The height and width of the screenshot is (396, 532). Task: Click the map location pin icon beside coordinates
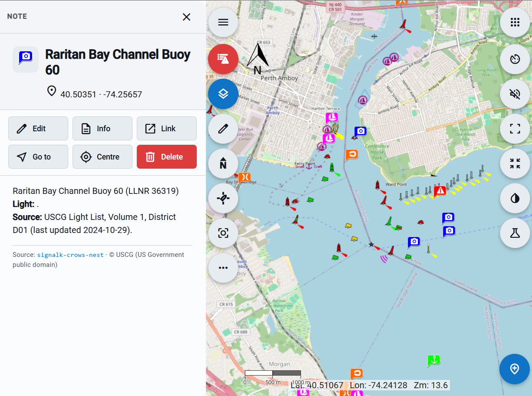[52, 91]
